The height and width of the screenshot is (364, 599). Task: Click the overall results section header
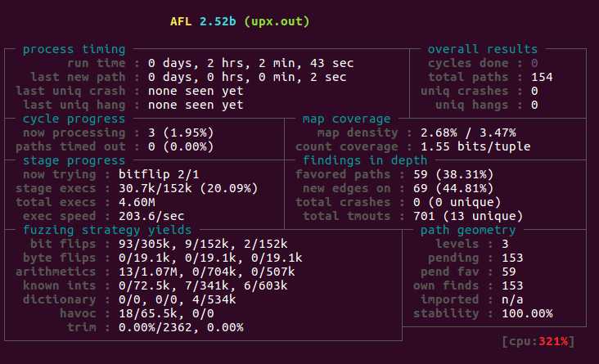point(483,49)
